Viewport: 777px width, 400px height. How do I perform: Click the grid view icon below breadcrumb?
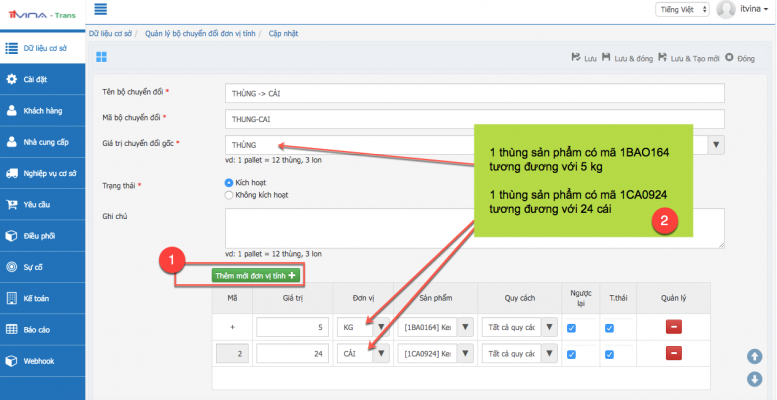(101, 57)
